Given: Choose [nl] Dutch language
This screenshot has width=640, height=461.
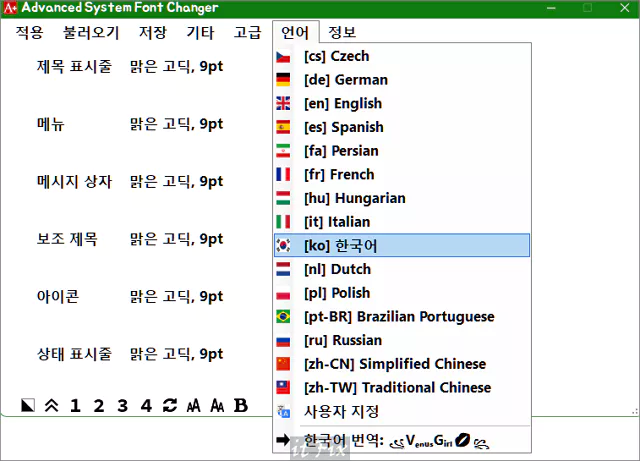Looking at the screenshot, I should click(402, 269).
